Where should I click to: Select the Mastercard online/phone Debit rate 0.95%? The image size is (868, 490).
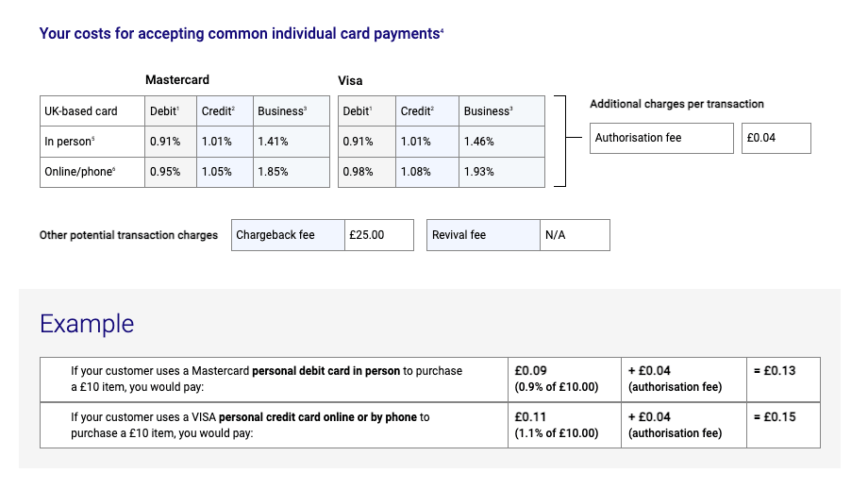[165, 172]
